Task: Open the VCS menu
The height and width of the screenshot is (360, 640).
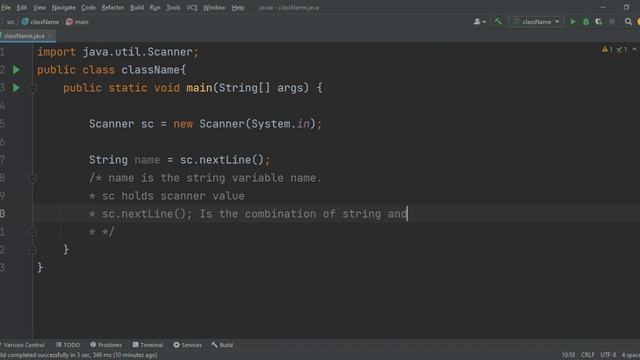Action: click(192, 7)
